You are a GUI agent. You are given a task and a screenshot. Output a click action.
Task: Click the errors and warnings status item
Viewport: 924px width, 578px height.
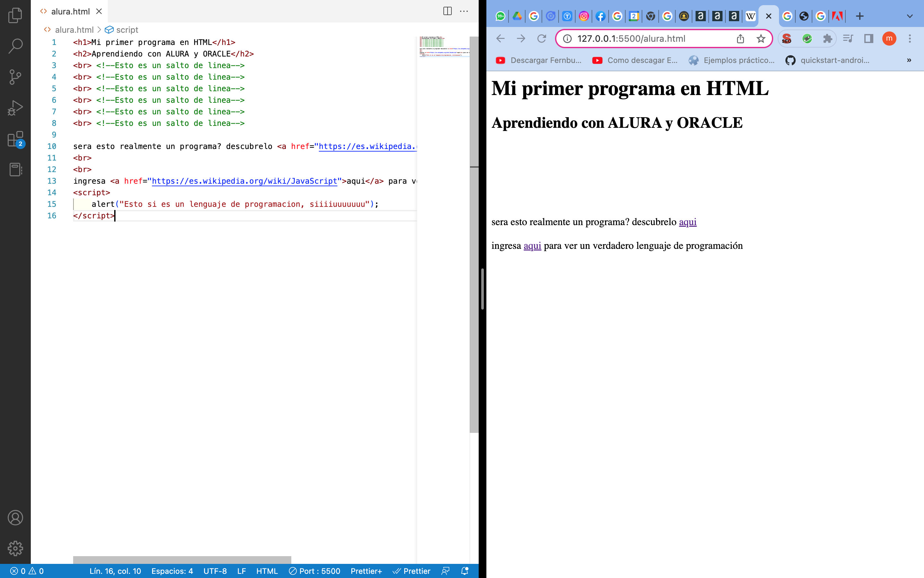click(x=27, y=571)
